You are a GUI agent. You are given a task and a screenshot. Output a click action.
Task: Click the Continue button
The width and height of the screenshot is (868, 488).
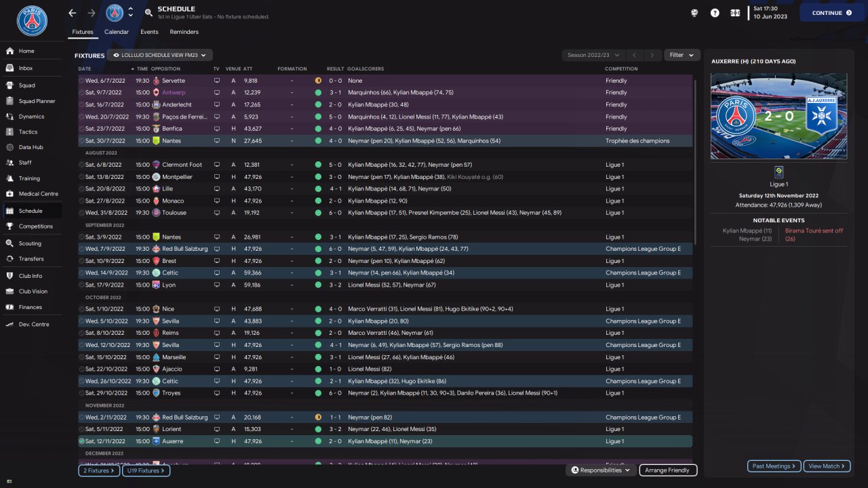coord(832,13)
